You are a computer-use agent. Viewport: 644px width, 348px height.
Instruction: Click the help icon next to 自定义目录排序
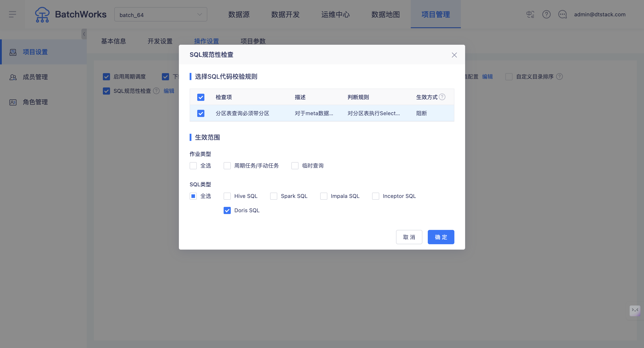pos(559,76)
